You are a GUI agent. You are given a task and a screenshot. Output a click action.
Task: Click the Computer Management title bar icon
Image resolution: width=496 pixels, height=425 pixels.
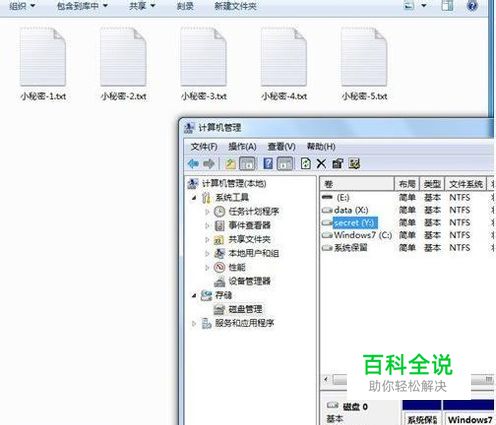[x=190, y=128]
